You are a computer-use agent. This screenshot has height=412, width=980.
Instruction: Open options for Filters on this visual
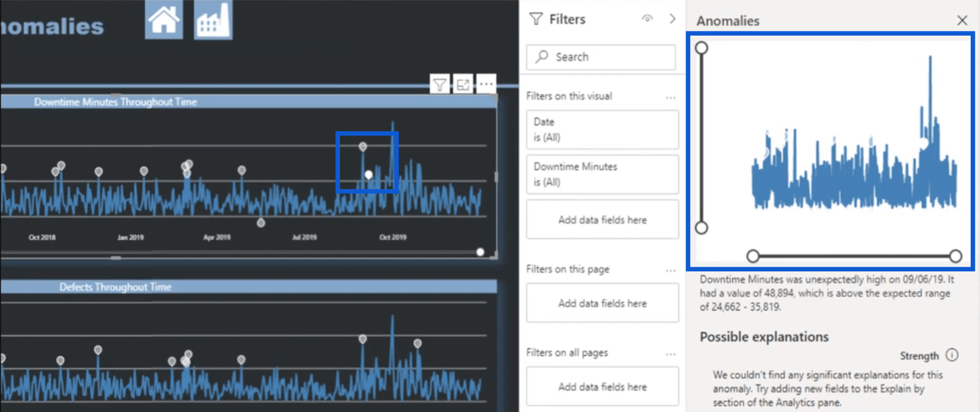[671, 97]
